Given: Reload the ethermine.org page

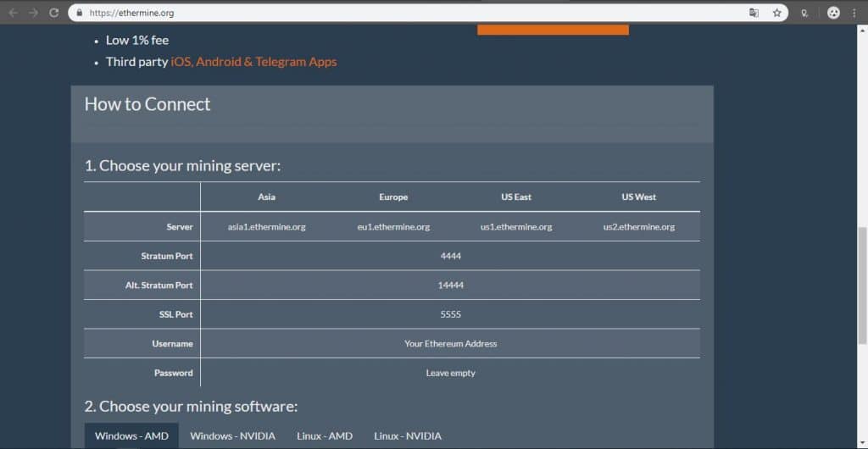Looking at the screenshot, I should point(53,13).
